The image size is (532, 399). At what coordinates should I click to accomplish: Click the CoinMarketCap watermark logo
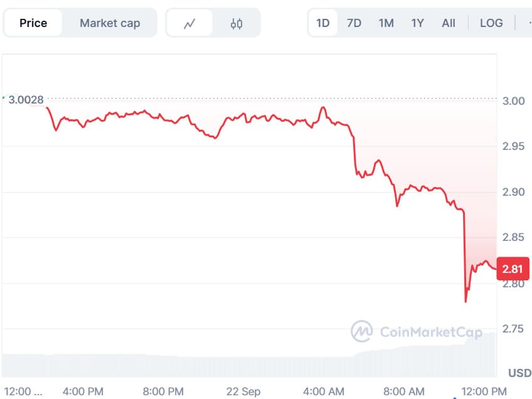[x=417, y=331]
